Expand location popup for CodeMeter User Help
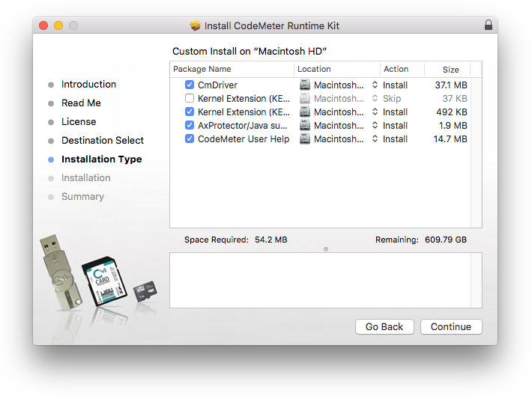Viewport: 532px width, 396px height. click(x=375, y=139)
